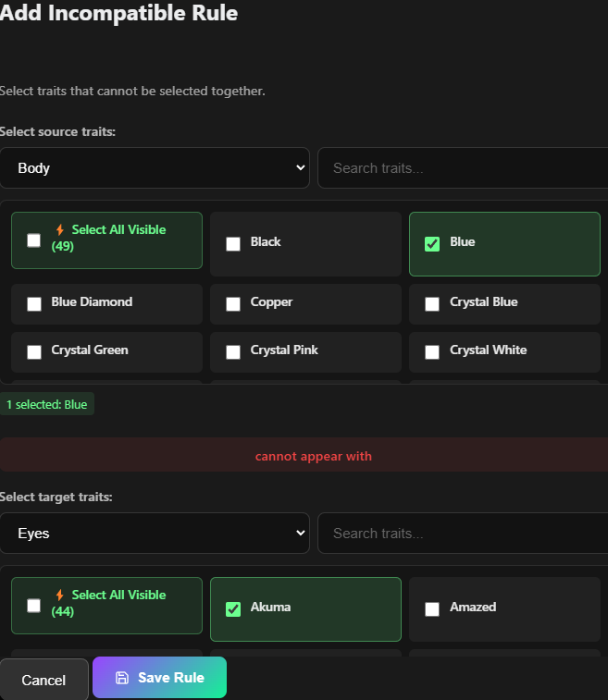608x700 pixels.
Task: Focus the target traits search field
Action: (463, 534)
